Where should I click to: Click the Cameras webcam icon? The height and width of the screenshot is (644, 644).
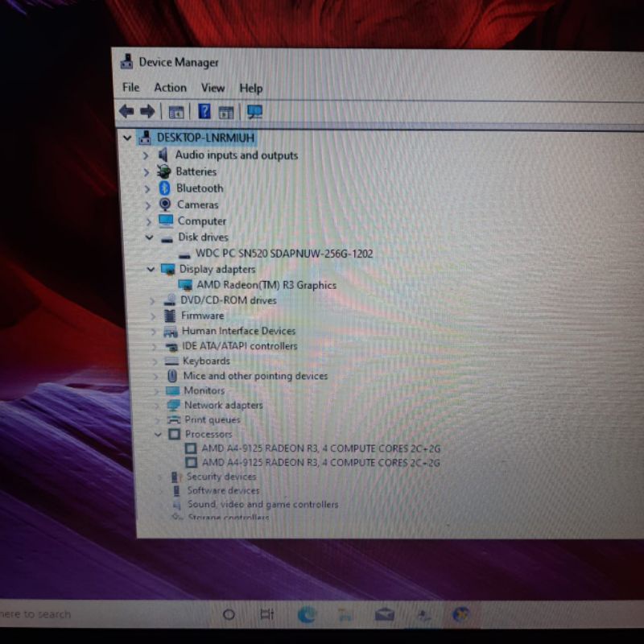(165, 204)
